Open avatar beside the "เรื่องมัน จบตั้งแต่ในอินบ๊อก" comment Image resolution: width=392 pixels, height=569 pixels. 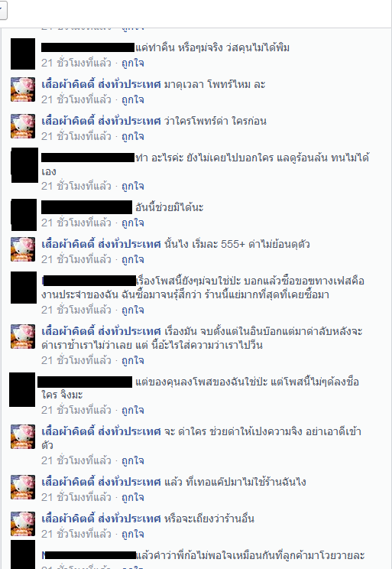click(23, 337)
